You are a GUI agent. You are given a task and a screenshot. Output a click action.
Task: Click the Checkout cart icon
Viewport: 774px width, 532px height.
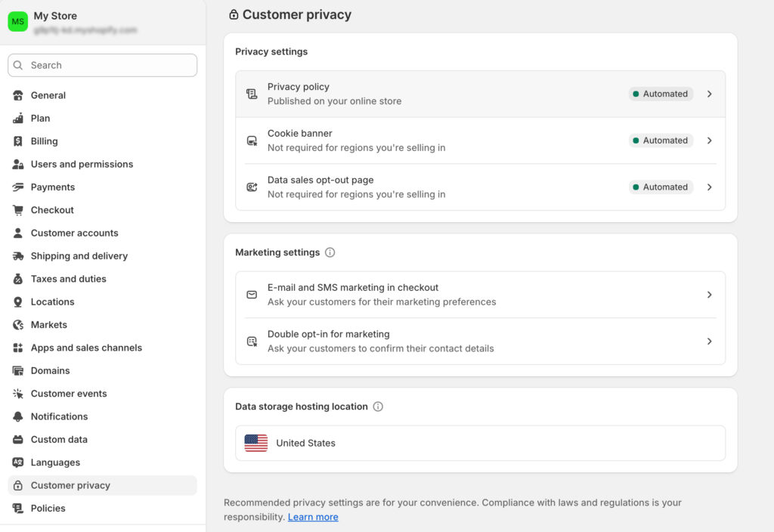[18, 210]
